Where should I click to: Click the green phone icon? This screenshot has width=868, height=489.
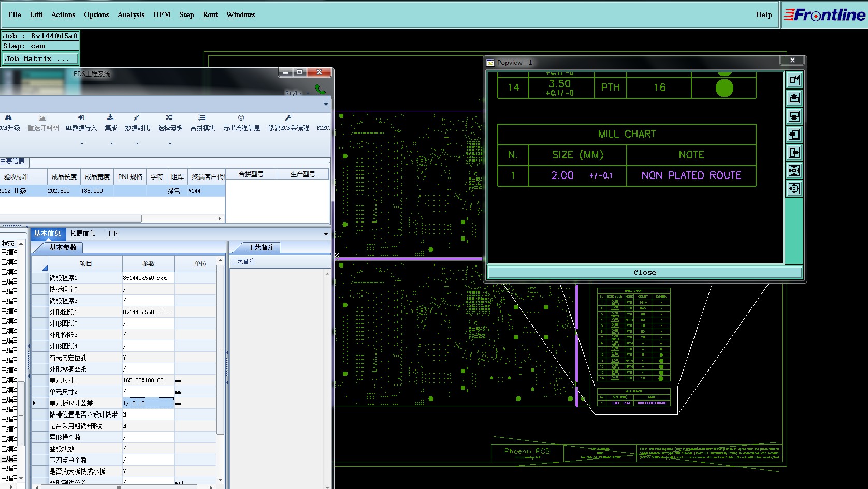click(320, 90)
